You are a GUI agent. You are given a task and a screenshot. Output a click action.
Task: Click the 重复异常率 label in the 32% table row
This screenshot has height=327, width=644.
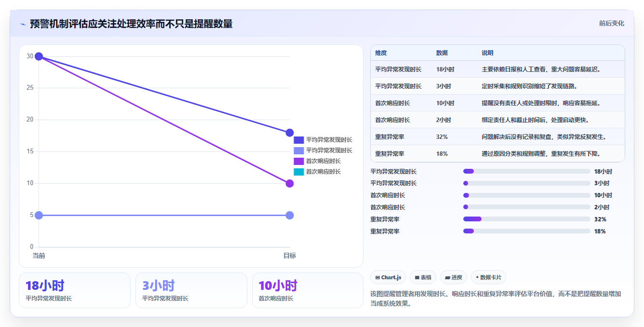tap(389, 137)
